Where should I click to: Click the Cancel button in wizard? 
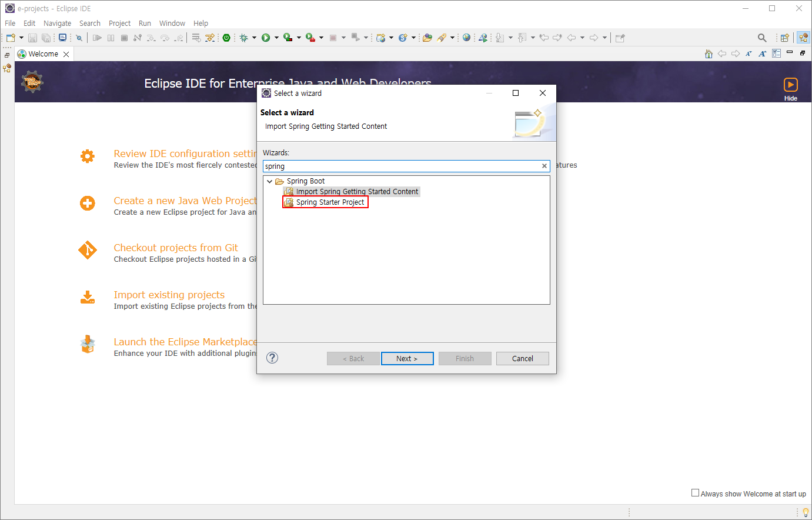[x=522, y=358]
